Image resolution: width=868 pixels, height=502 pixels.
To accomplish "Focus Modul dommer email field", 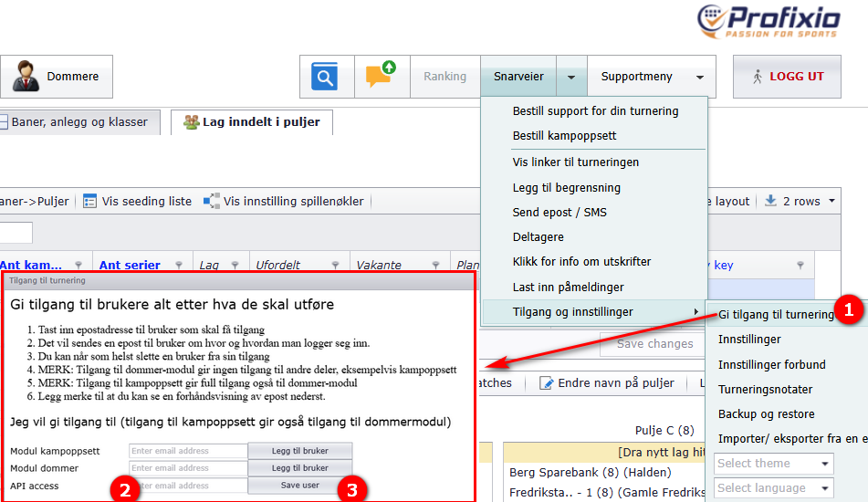I will pyautogui.click(x=188, y=467).
